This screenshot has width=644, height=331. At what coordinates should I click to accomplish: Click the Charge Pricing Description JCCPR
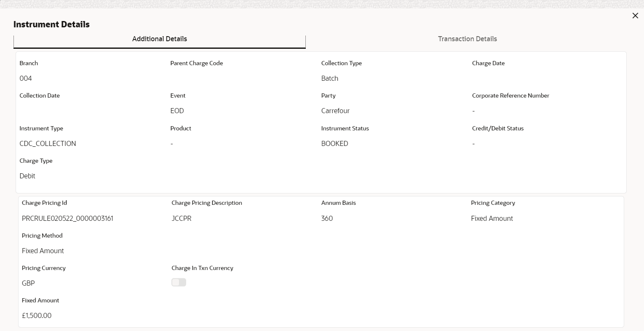click(182, 218)
